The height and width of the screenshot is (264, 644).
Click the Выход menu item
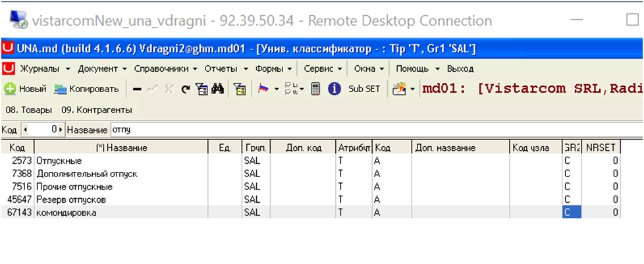click(x=460, y=69)
